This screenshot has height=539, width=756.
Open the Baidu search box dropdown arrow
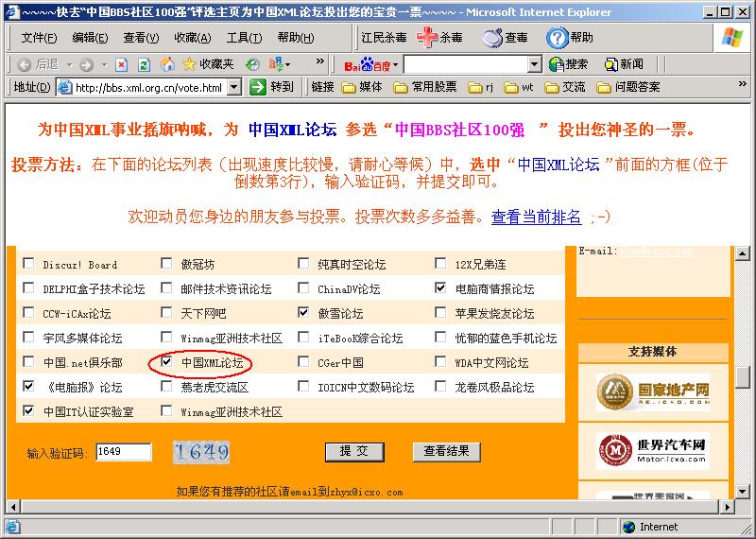pos(534,64)
